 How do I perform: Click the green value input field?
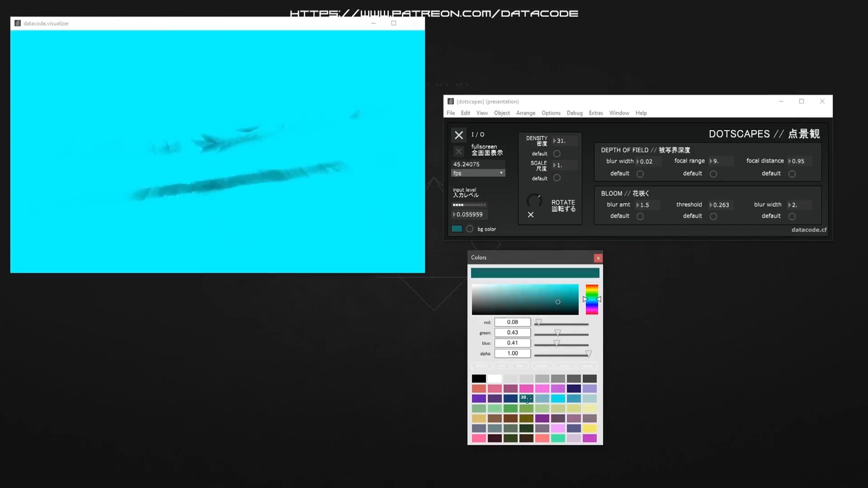click(512, 333)
